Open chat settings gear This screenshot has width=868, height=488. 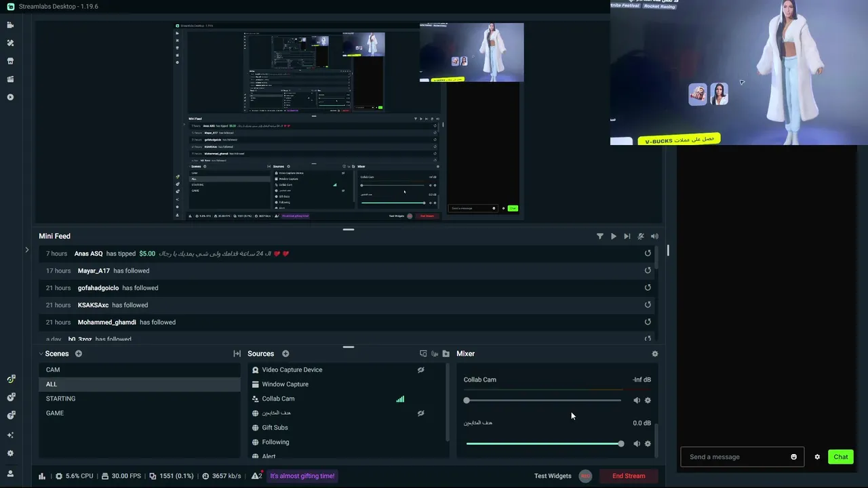817,457
